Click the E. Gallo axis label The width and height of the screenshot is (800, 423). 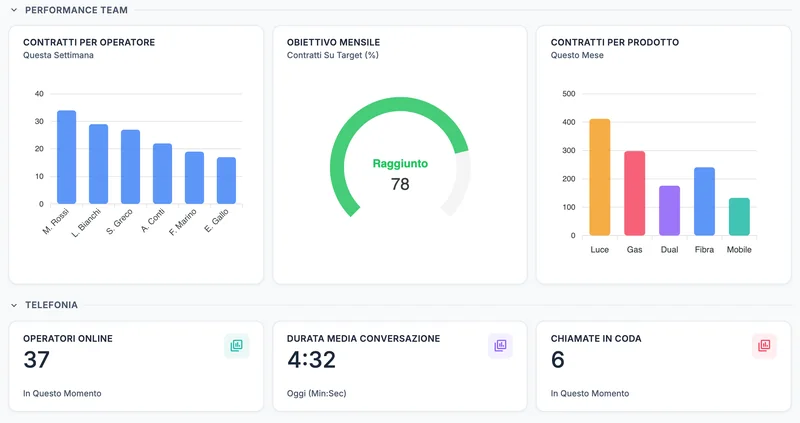217,220
